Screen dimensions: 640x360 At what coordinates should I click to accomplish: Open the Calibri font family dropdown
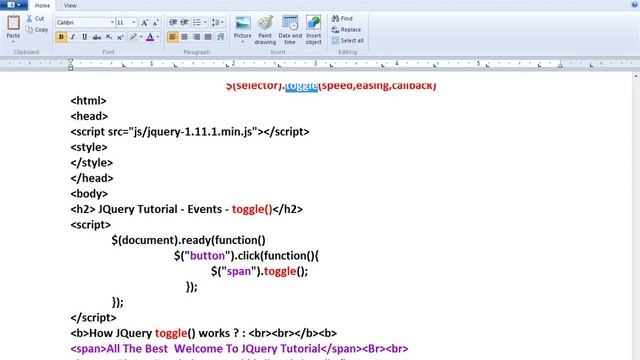[x=112, y=22]
